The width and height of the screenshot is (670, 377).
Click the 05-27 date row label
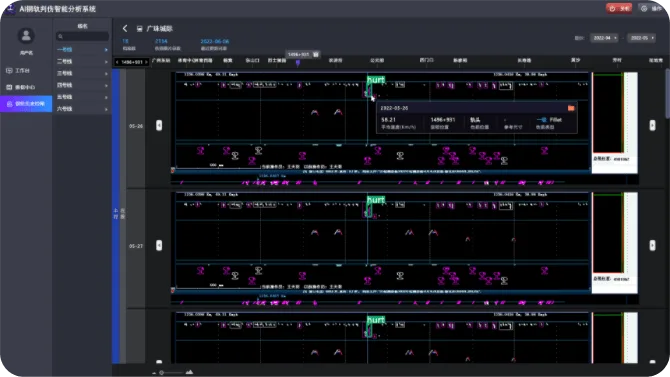pos(136,246)
